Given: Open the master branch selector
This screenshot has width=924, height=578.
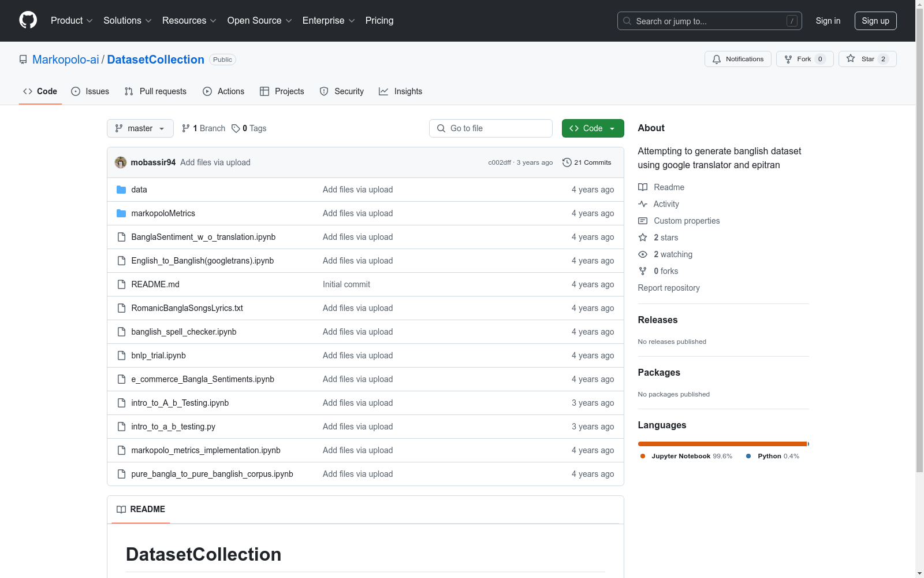Looking at the screenshot, I should (140, 128).
